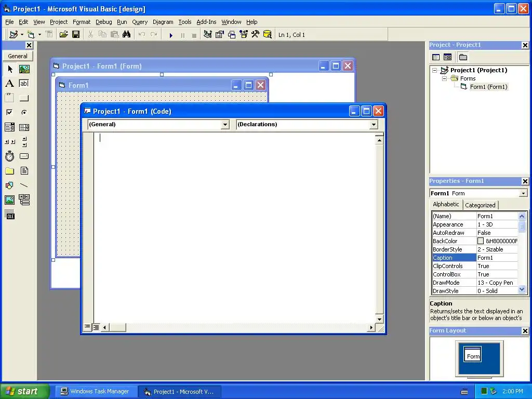Open Add Project dropdown arrow on toolbar
The width and height of the screenshot is (532, 399).
[22, 35]
